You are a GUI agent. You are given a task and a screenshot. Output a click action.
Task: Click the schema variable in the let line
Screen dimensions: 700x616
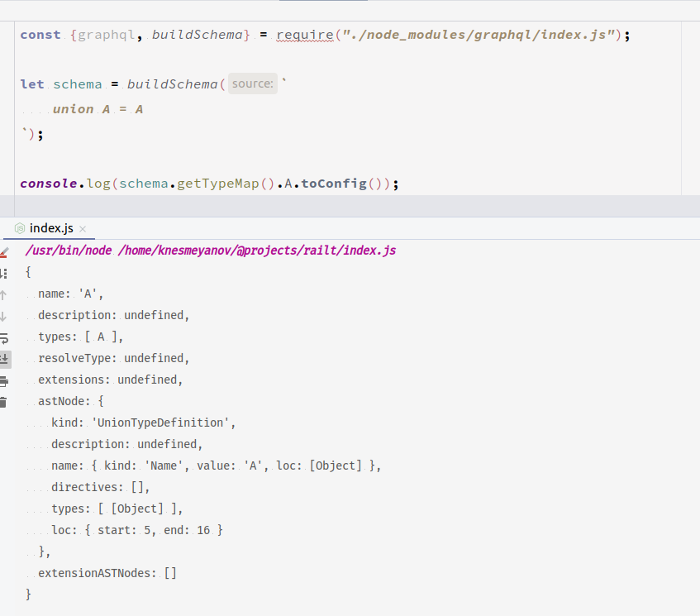78,84
